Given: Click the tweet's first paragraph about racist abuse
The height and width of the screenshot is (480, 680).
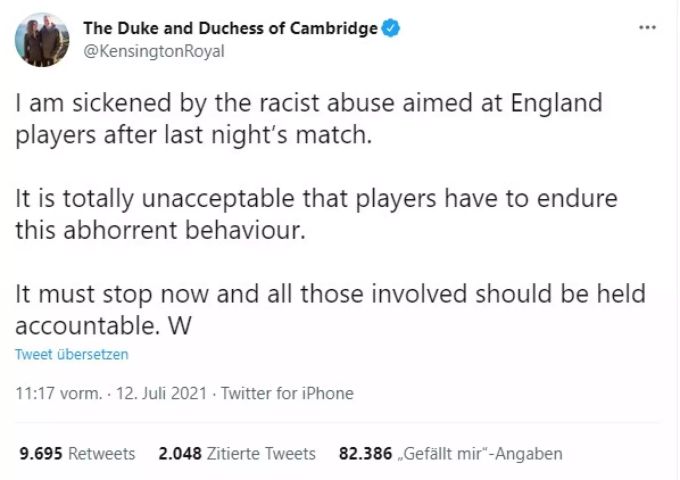Looking at the screenshot, I should [309, 119].
